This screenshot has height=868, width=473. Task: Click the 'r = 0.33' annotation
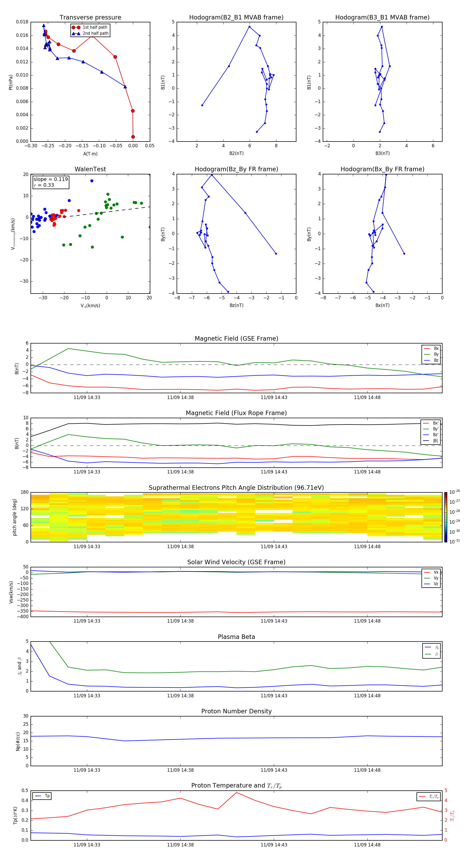[44, 185]
